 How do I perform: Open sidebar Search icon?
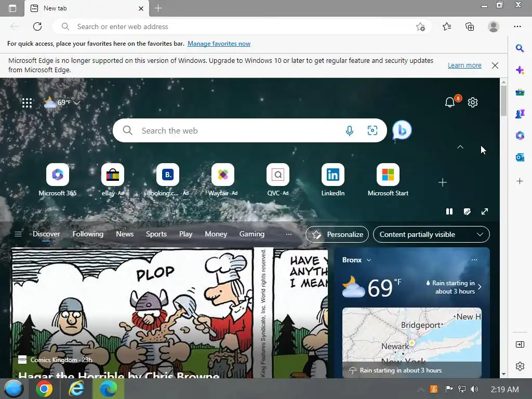(520, 48)
